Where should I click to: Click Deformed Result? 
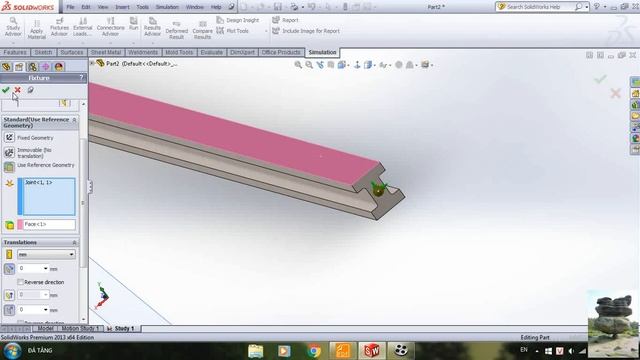pyautogui.click(x=176, y=30)
